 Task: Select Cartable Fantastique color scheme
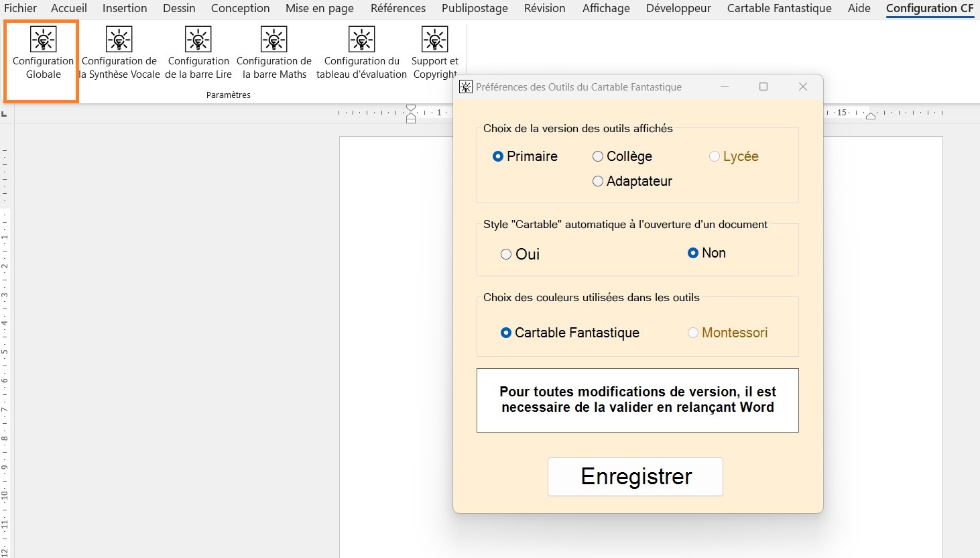tap(570, 333)
